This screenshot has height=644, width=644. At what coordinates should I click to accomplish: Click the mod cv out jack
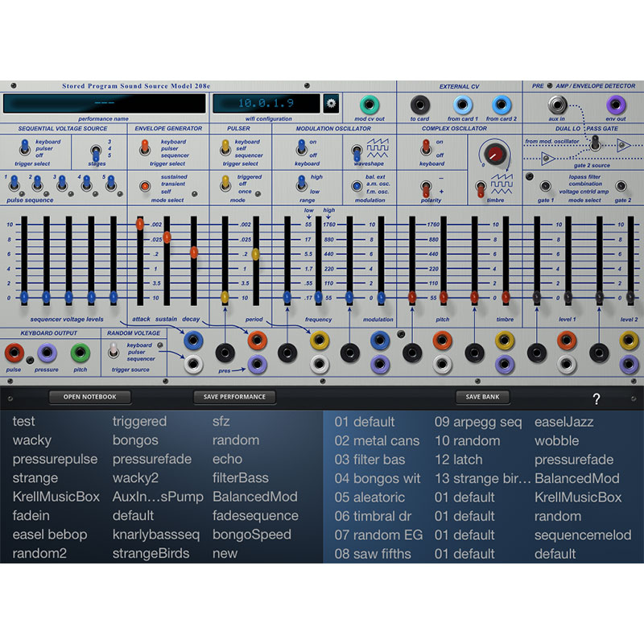(x=368, y=104)
